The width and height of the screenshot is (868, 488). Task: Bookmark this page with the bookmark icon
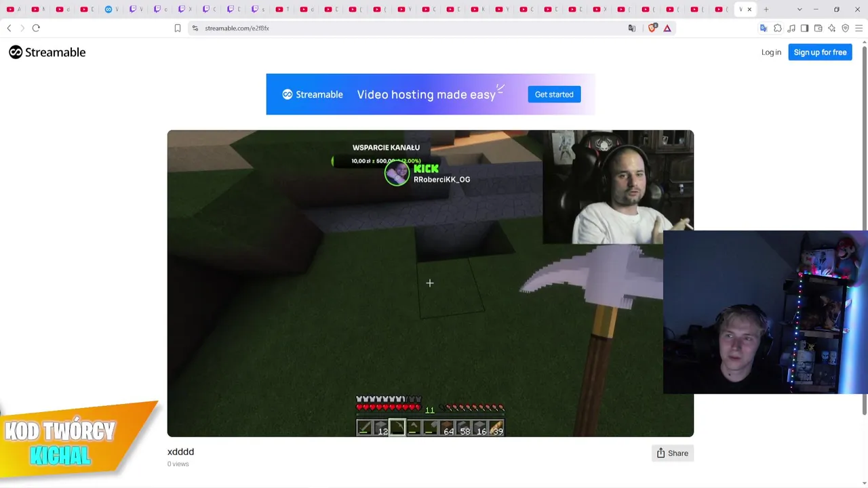pos(178,28)
